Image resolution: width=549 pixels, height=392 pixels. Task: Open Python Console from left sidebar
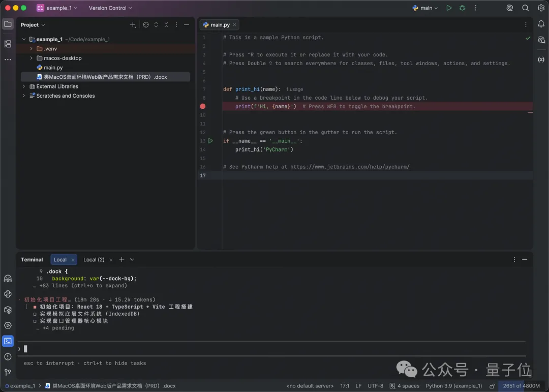point(8,294)
